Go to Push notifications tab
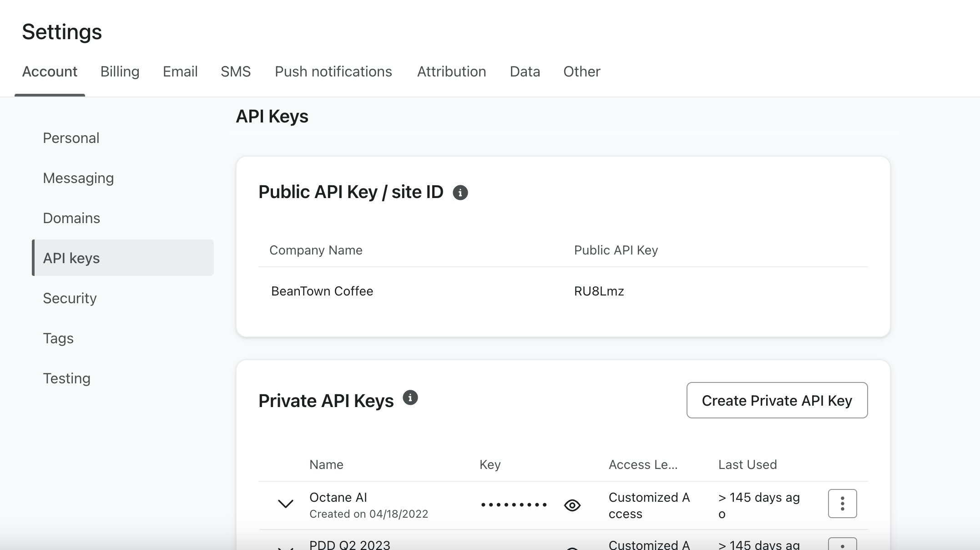This screenshot has width=980, height=550. coord(333,71)
